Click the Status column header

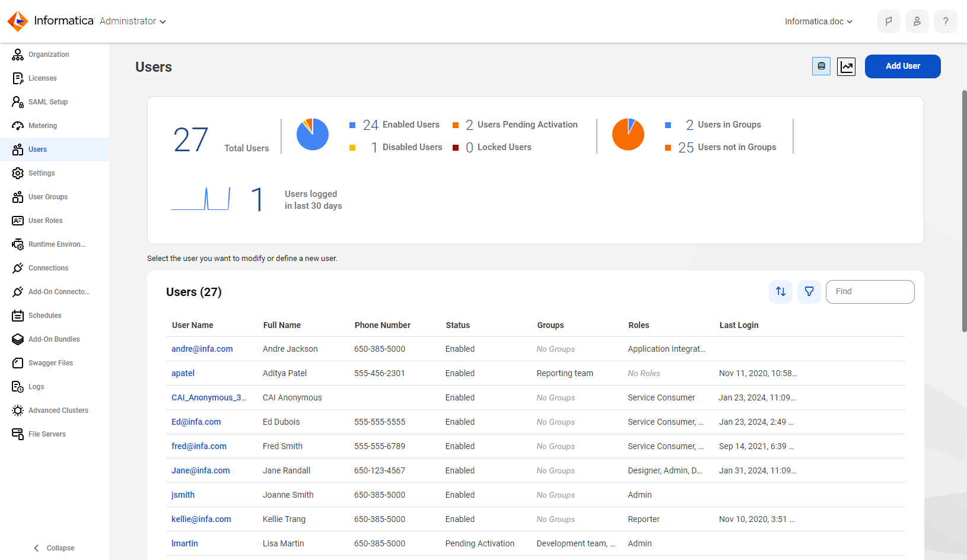(458, 325)
